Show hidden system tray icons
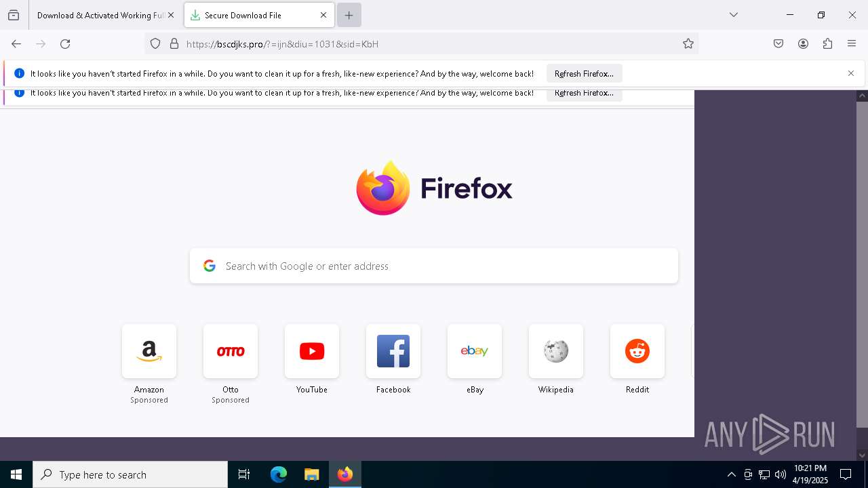The height and width of the screenshot is (488, 868). pyautogui.click(x=731, y=474)
